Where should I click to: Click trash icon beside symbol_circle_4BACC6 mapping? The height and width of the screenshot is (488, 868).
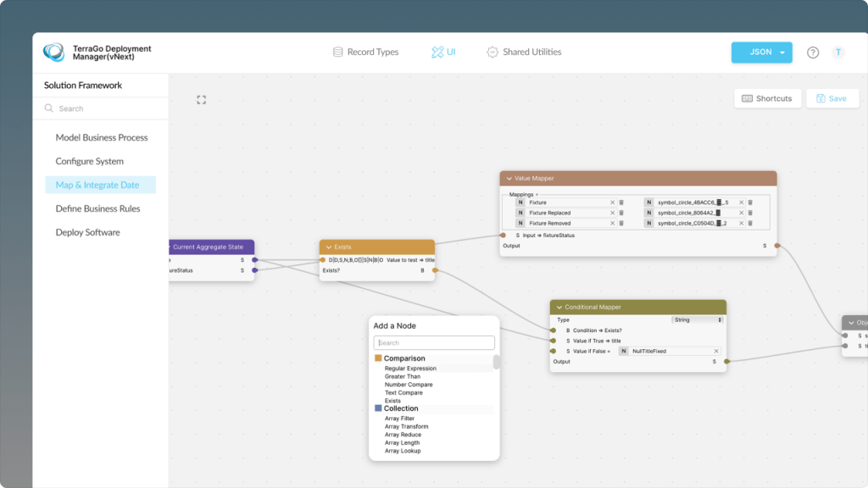(x=749, y=202)
